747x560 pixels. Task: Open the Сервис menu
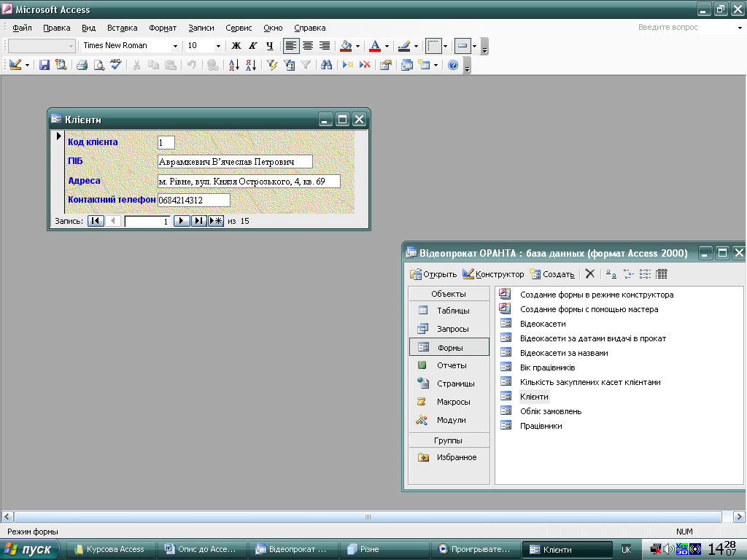[239, 28]
